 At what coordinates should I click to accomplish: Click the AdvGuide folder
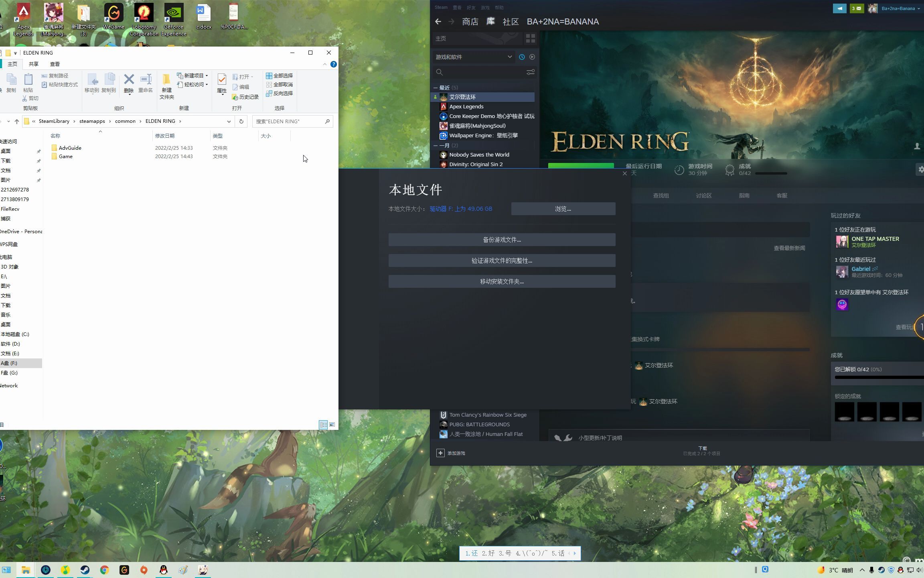[x=70, y=147]
